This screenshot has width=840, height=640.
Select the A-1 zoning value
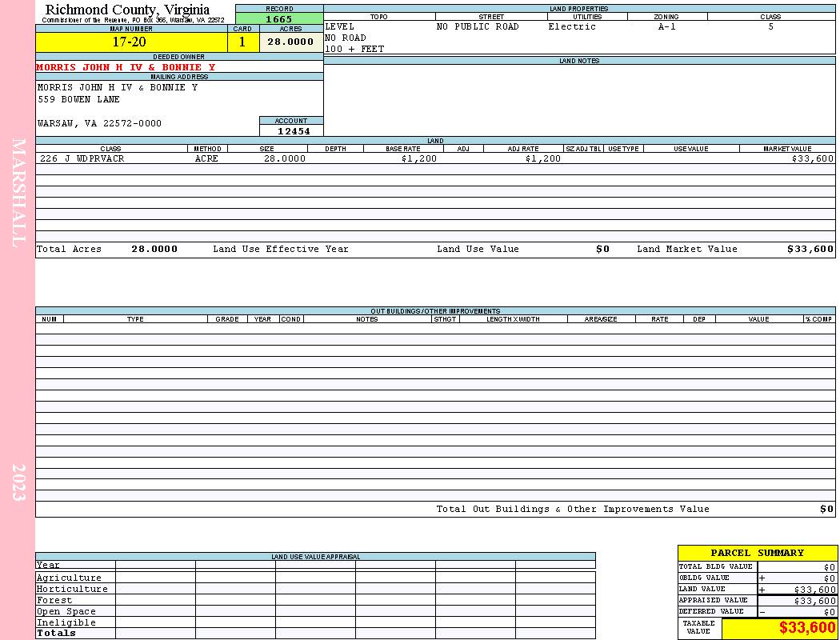click(x=667, y=26)
